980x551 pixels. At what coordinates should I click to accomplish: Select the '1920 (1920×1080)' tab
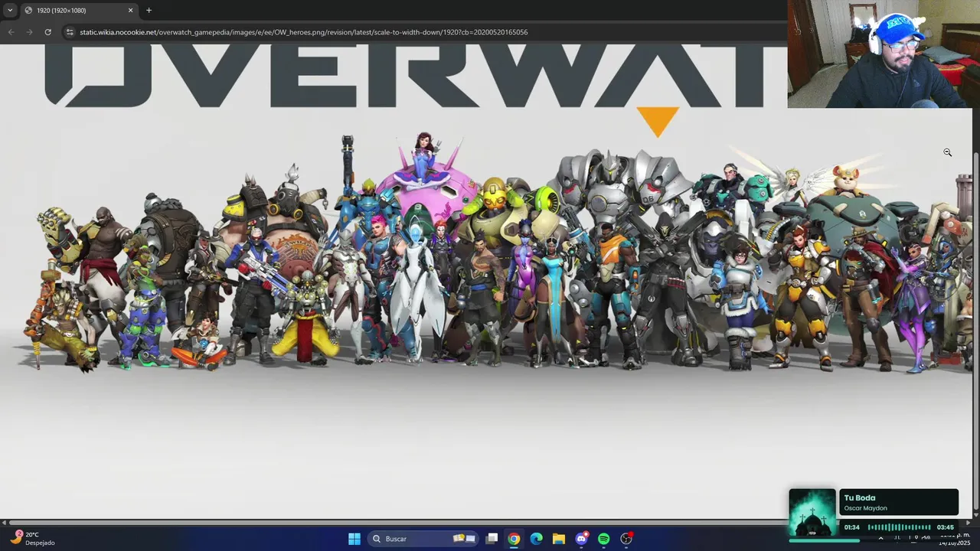(78, 10)
